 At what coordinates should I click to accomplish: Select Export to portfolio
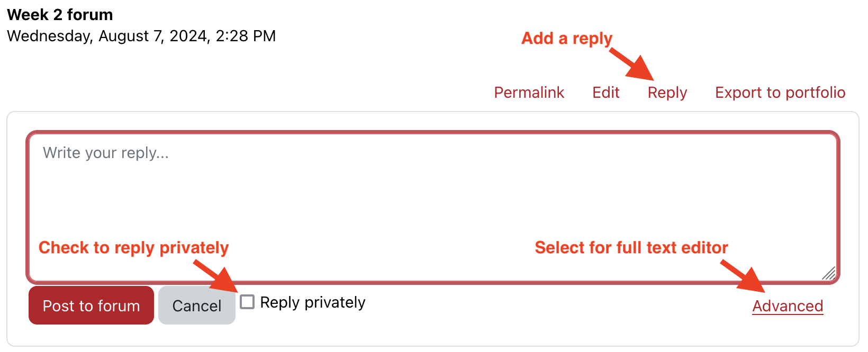[x=780, y=92]
